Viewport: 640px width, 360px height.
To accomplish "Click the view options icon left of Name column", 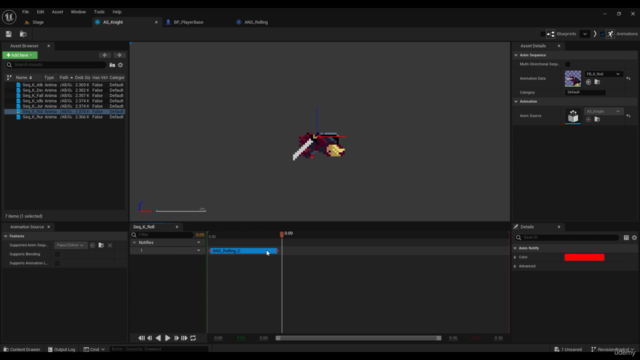I will click(9, 78).
